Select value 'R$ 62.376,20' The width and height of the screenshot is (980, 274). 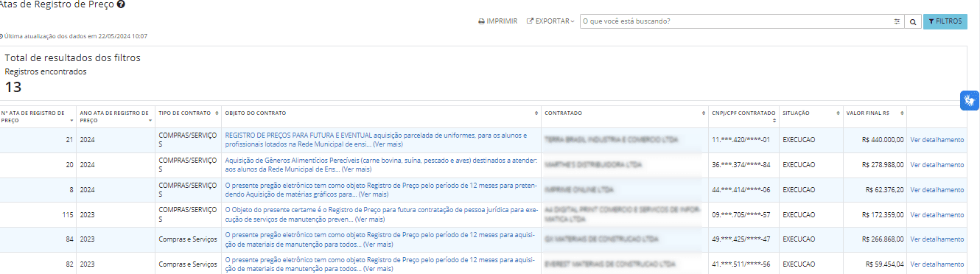point(885,189)
